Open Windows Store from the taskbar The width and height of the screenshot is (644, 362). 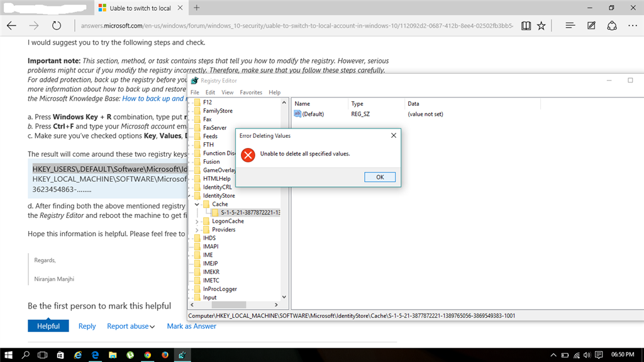(60, 354)
